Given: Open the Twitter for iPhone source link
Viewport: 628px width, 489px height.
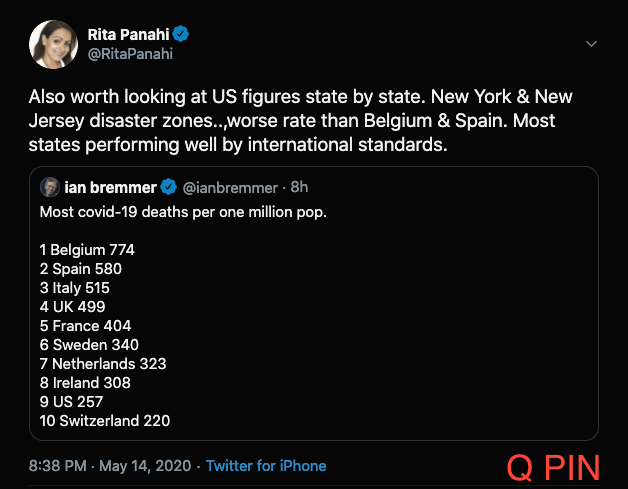Looking at the screenshot, I should [266, 466].
